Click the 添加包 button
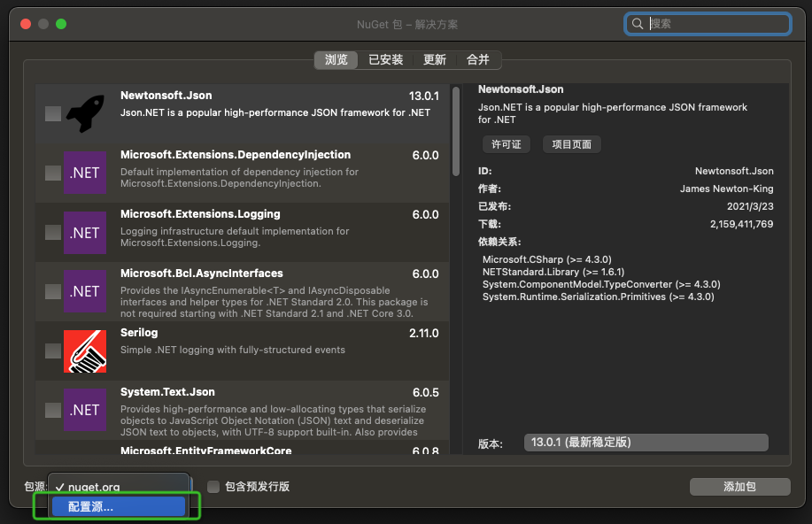 739,487
